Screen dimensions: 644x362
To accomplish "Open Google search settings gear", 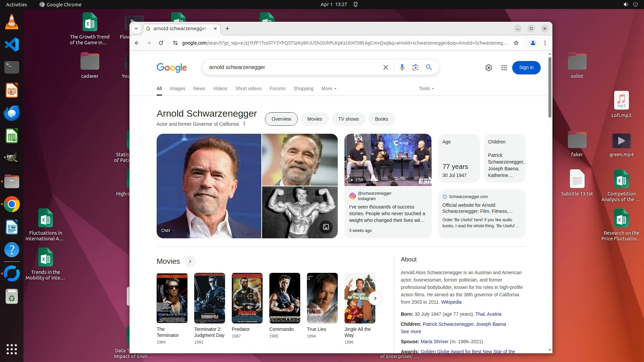I will (x=488, y=68).
